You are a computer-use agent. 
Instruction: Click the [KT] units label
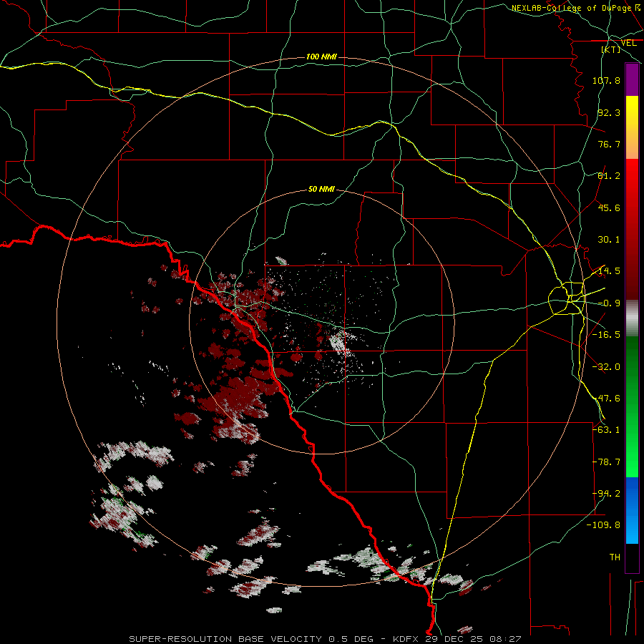click(611, 49)
